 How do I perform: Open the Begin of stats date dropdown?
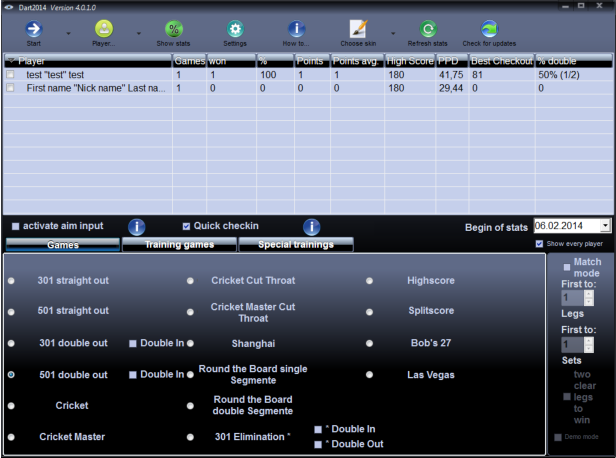(x=605, y=226)
